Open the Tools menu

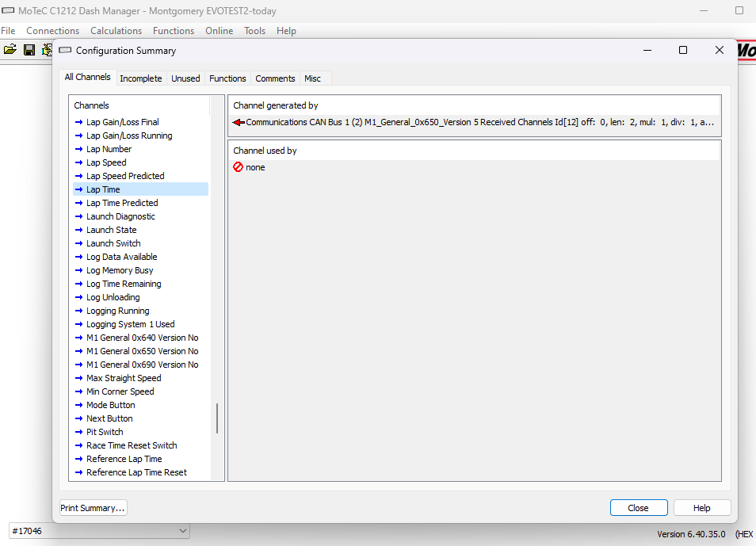254,31
